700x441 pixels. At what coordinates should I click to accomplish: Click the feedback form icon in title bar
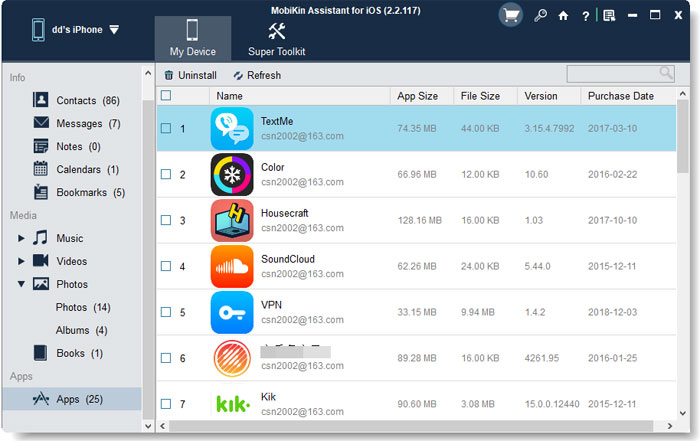point(609,16)
